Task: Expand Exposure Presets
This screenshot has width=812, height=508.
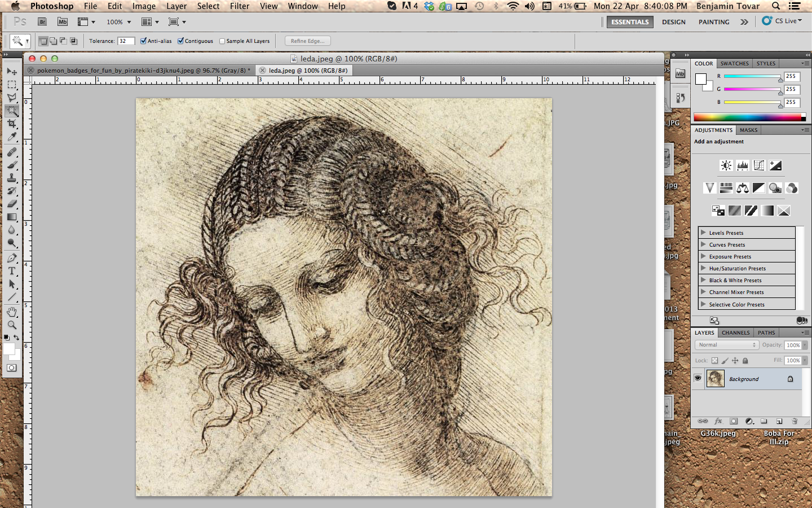Action: (703, 256)
